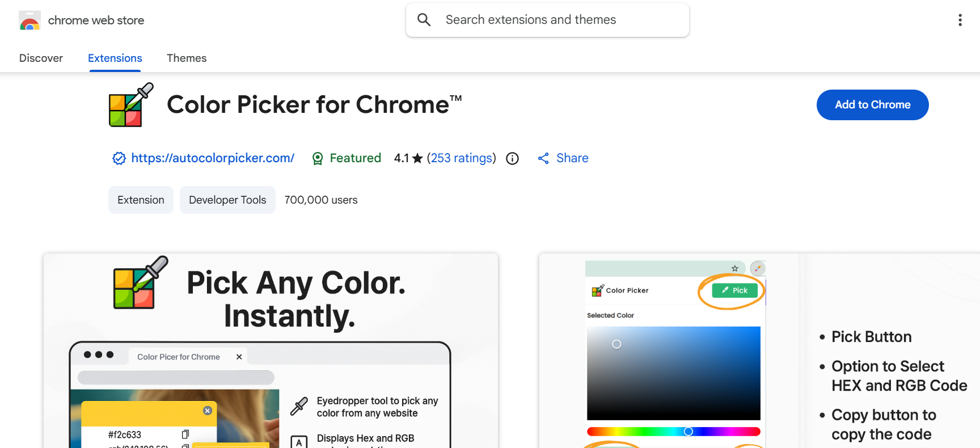Click the ratings info circle icon
The height and width of the screenshot is (448, 980).
point(512,159)
